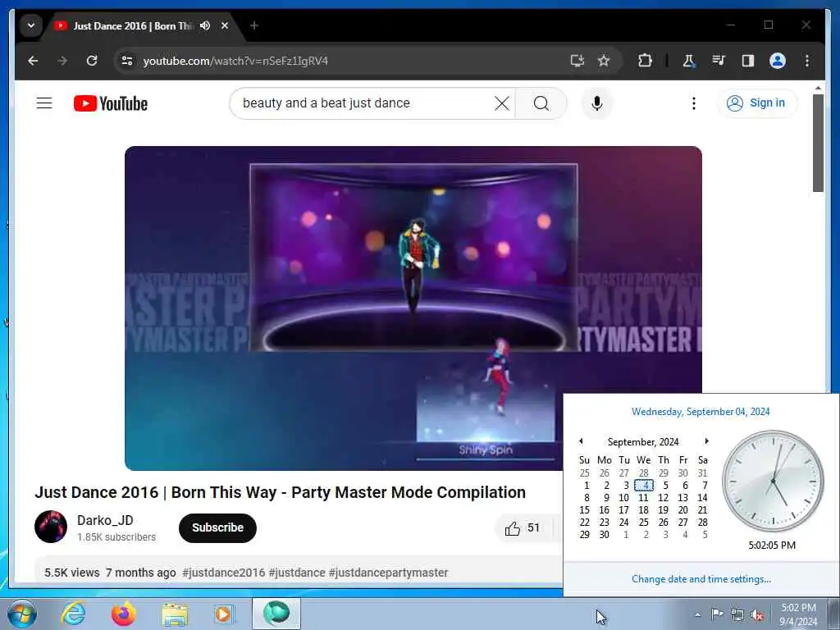This screenshot has width=840, height=630.
Task: Select September 4 in calendar
Action: pos(644,486)
